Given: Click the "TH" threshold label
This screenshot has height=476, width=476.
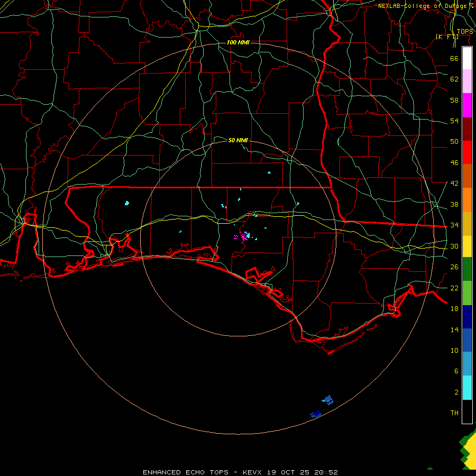Looking at the screenshot, I should tap(454, 413).
